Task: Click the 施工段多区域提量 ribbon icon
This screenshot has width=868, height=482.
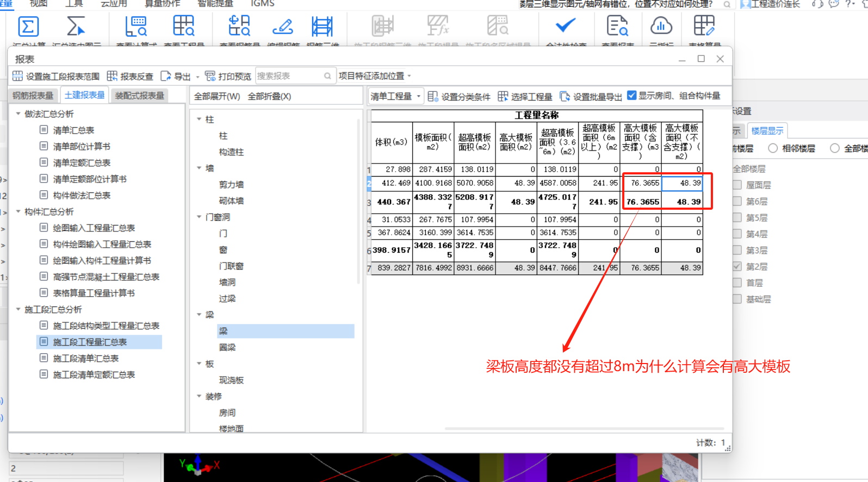Action: tap(498, 27)
